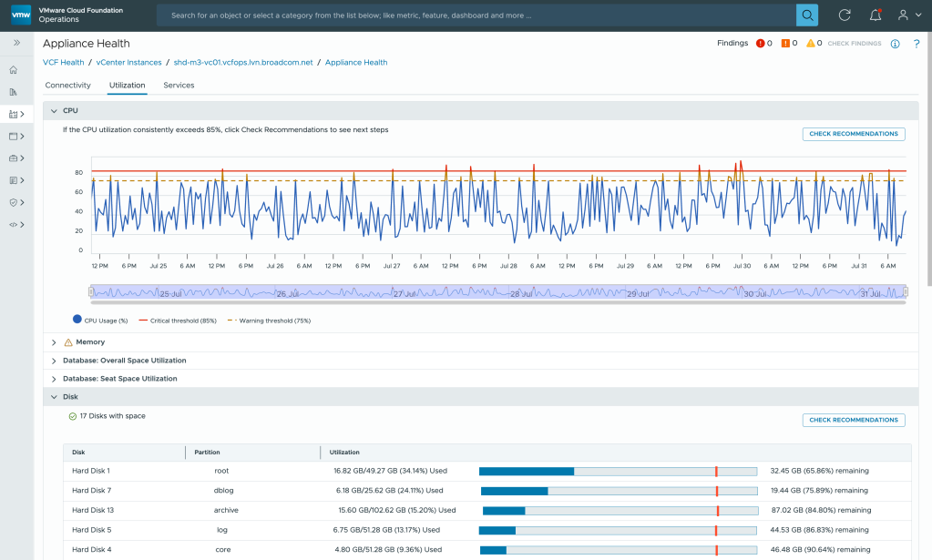This screenshot has width=932, height=560.
Task: Click Check Recommendations button in CPU section
Action: pos(854,134)
